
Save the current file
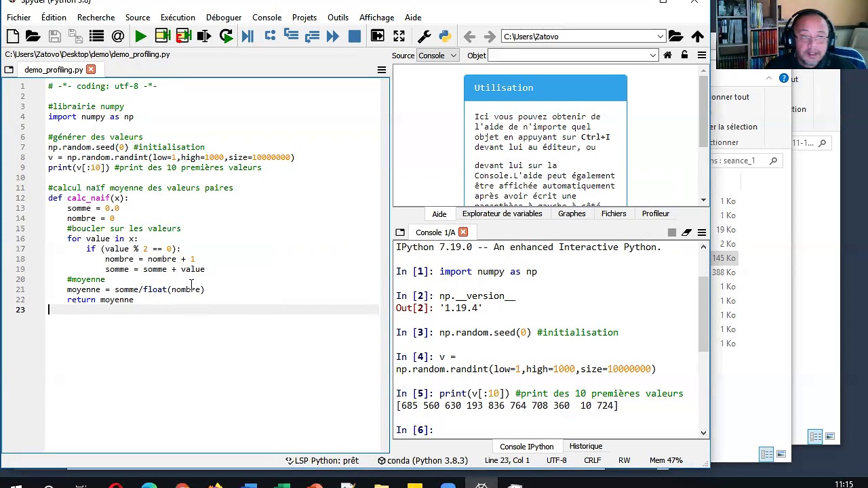click(x=54, y=37)
